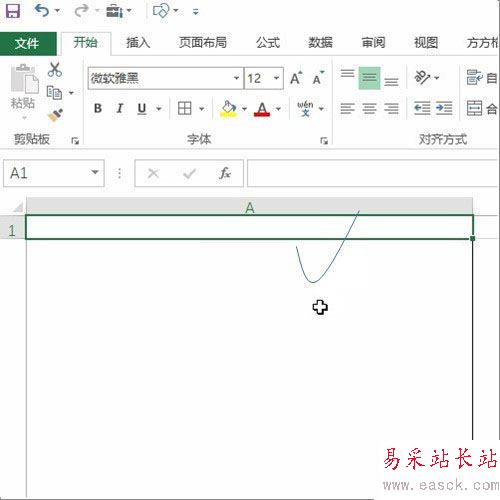Click the fx Insert Function icon
The width and height of the screenshot is (500, 500).
pyautogui.click(x=225, y=173)
